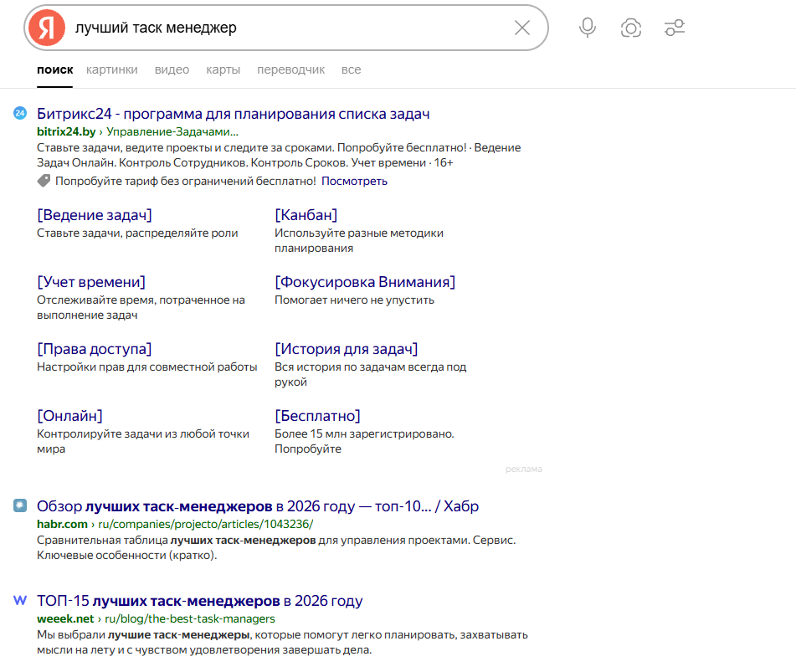The image size is (796, 672).
Task: Open the '[Фокусировка Внимания]' sitelink
Action: (365, 282)
